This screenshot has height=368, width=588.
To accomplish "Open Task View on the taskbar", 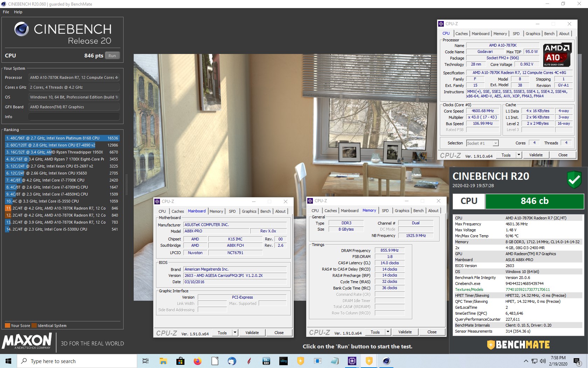I will tap(146, 361).
